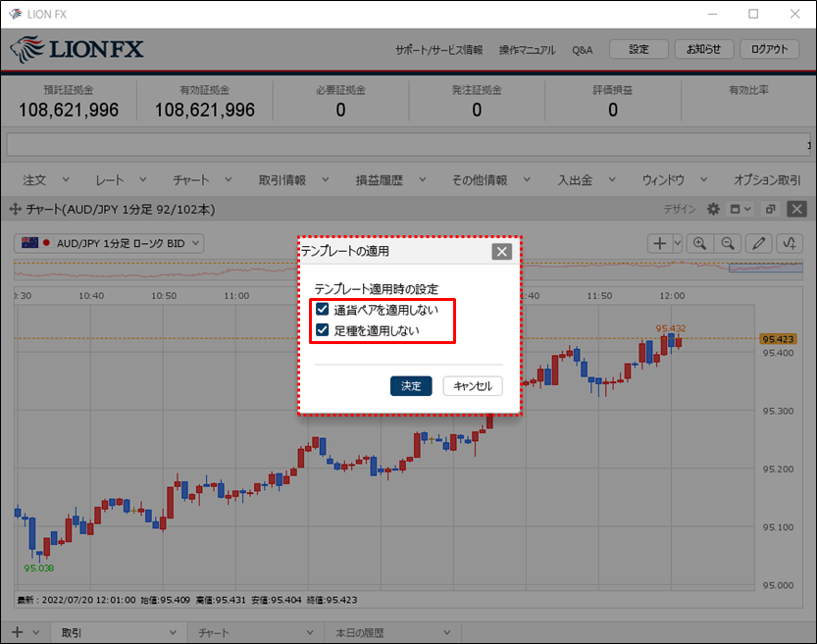Click the 発注証拠金 value 0
817x644 pixels.
477,110
